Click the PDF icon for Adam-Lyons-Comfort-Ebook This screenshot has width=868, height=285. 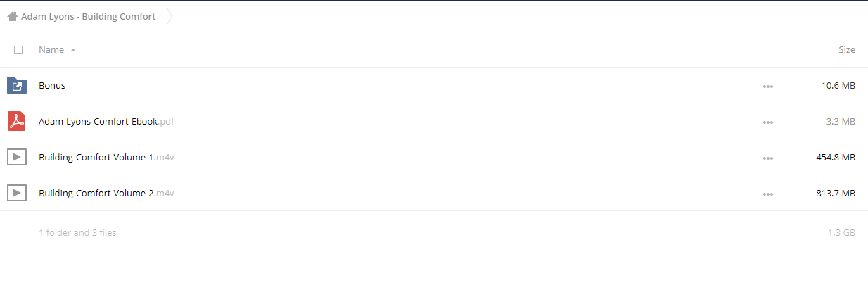[x=17, y=121]
